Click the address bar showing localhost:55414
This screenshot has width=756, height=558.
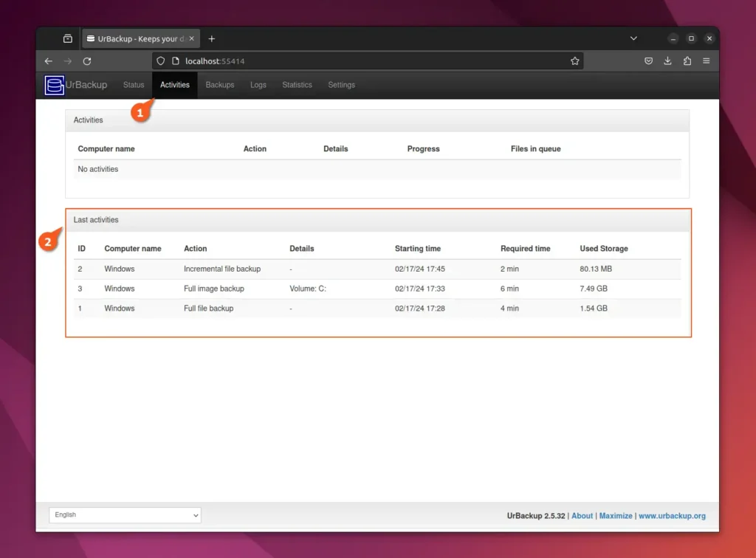(295, 61)
